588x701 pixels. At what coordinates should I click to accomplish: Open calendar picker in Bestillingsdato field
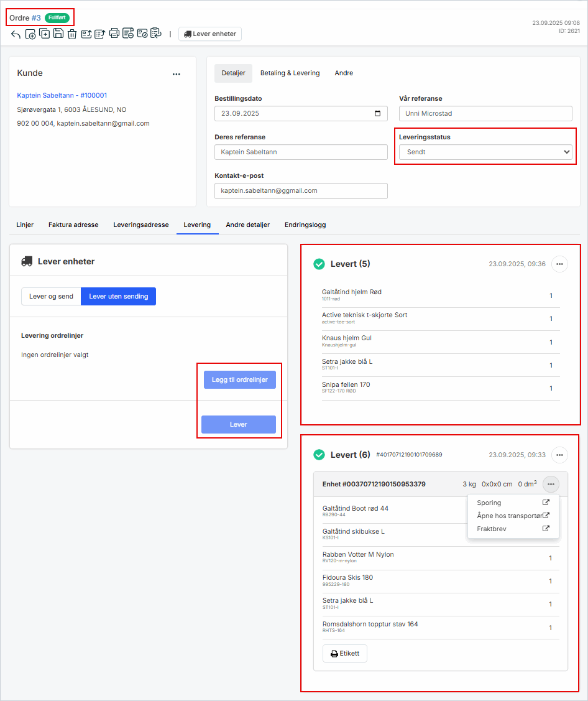tap(377, 114)
